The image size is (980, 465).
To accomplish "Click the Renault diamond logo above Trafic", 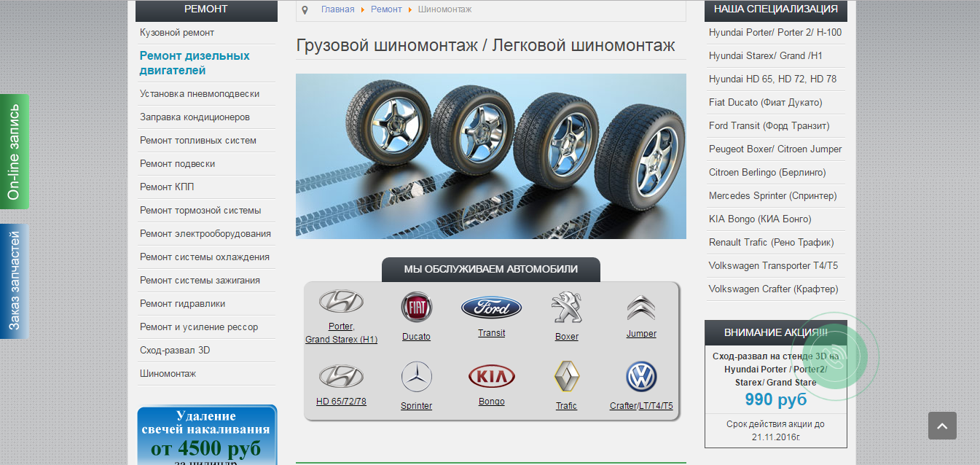I will [566, 377].
